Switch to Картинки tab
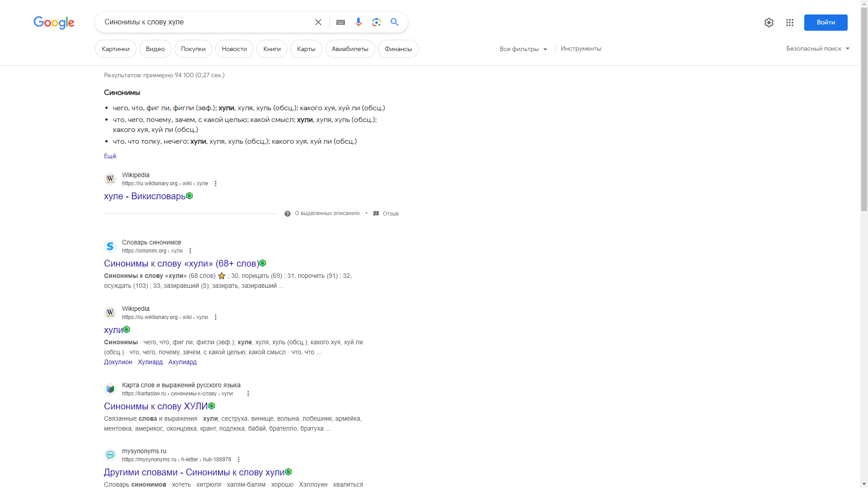This screenshot has width=868, height=488. tap(115, 49)
